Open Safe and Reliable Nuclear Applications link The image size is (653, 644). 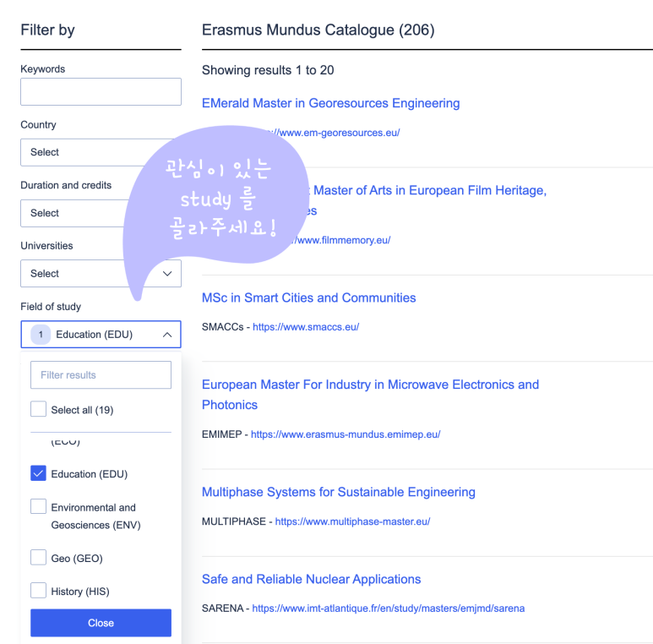tap(311, 579)
